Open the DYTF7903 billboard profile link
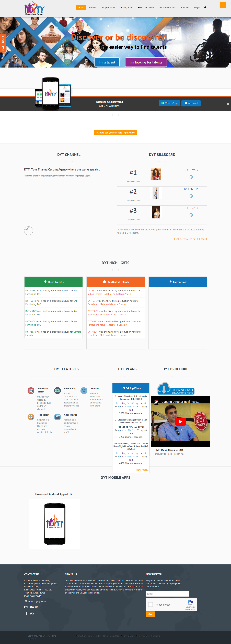This screenshot has width=231, height=644. pyautogui.click(x=191, y=170)
